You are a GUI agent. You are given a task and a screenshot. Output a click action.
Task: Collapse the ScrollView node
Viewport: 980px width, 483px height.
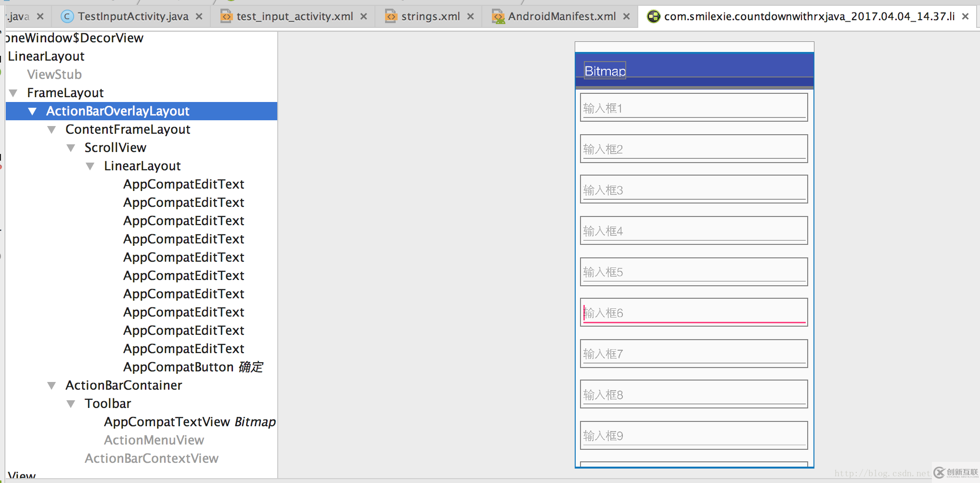point(71,148)
